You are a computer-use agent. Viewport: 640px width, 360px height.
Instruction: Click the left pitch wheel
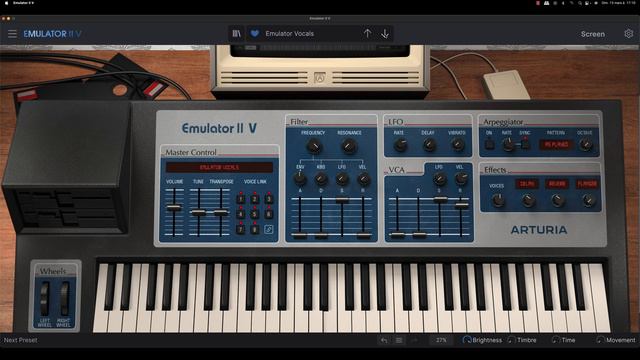coord(44,298)
